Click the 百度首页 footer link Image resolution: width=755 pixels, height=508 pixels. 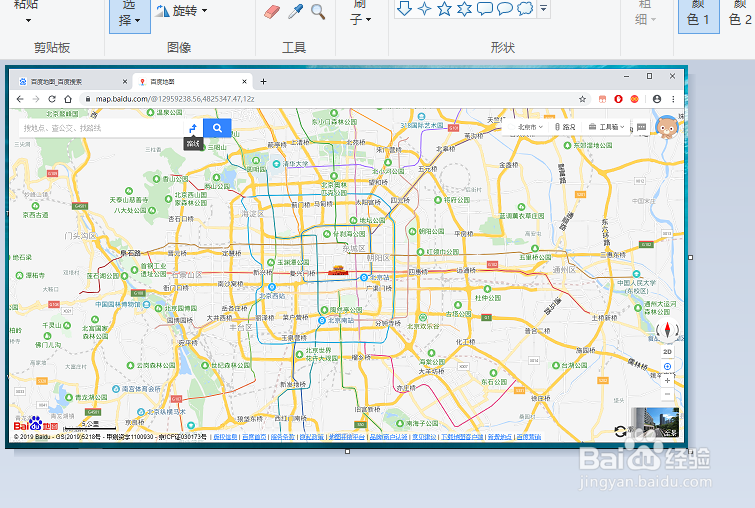point(254,437)
